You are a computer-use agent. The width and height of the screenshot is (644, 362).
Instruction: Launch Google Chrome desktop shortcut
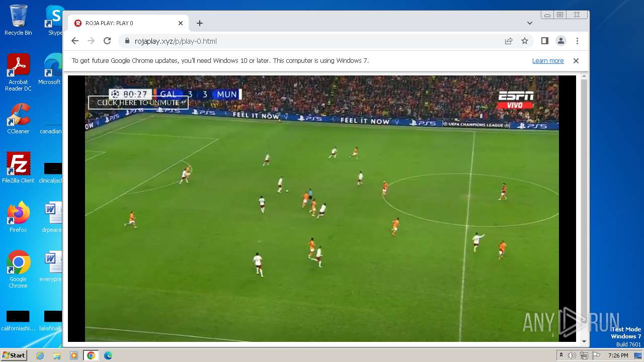(18, 269)
